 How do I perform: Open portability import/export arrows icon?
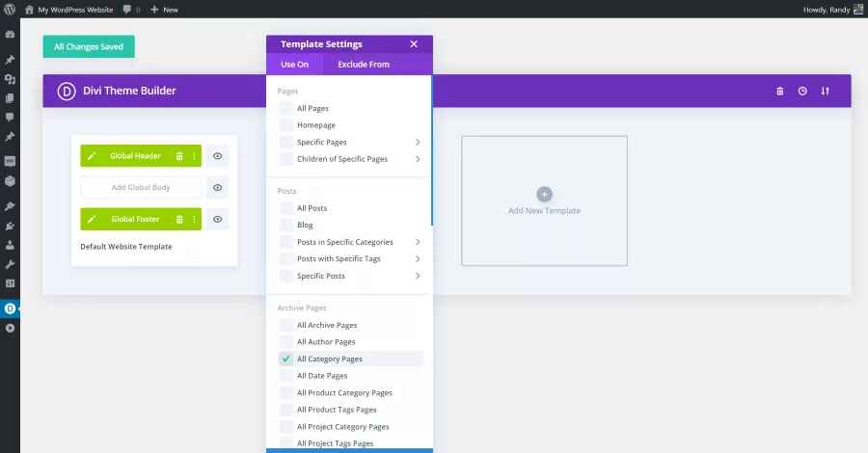[825, 92]
